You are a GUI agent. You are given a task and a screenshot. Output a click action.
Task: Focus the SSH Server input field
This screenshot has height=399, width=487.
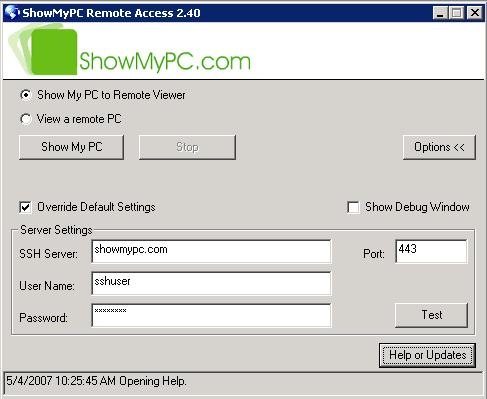[211, 251]
